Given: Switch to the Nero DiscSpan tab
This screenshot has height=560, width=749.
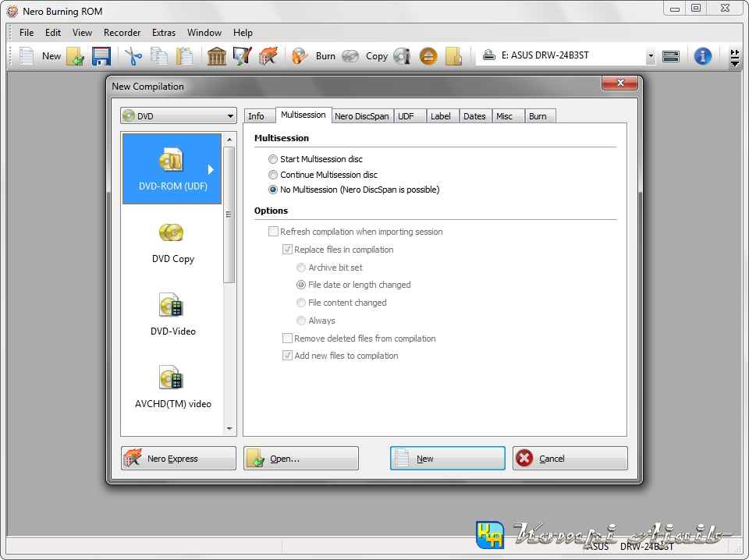Looking at the screenshot, I should [x=361, y=115].
